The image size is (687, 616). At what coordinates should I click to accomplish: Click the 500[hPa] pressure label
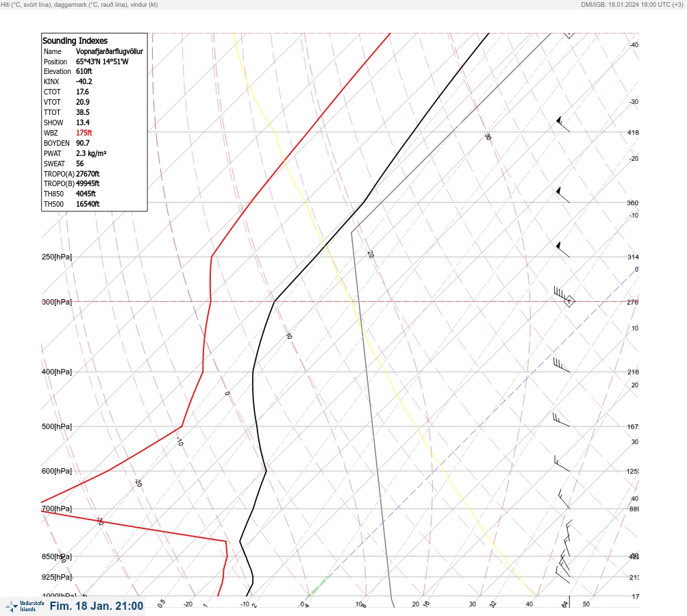point(57,426)
